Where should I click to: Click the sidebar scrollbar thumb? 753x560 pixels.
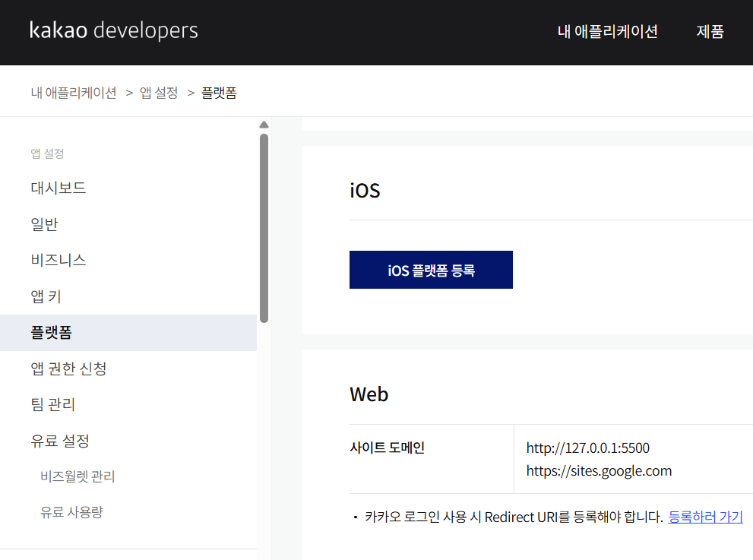pyautogui.click(x=264, y=228)
